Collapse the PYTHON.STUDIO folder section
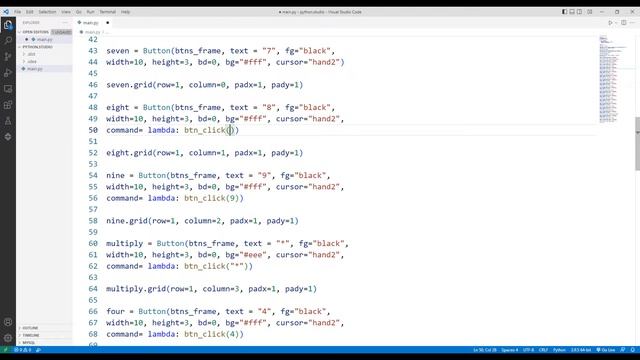Screen dimensions: 640x360 pyautogui.click(x=37, y=47)
